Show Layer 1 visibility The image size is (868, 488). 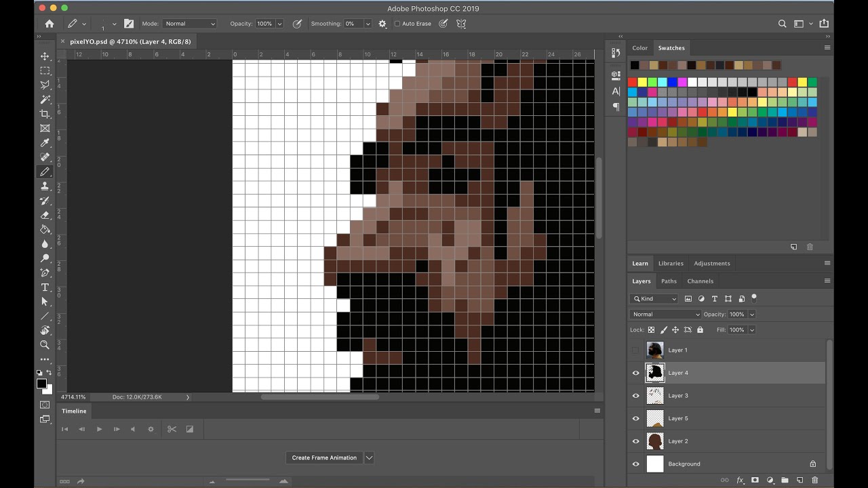point(635,350)
